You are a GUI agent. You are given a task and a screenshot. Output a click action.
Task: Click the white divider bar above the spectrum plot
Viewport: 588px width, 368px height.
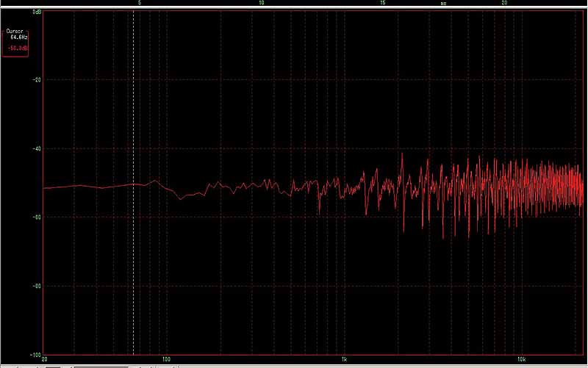294,8
